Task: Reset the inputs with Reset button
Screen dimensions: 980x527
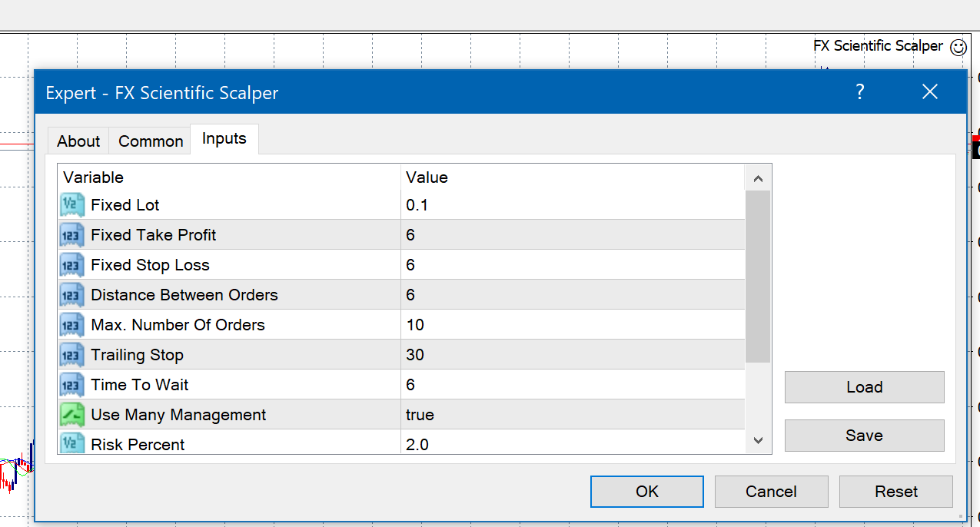Action: (895, 492)
